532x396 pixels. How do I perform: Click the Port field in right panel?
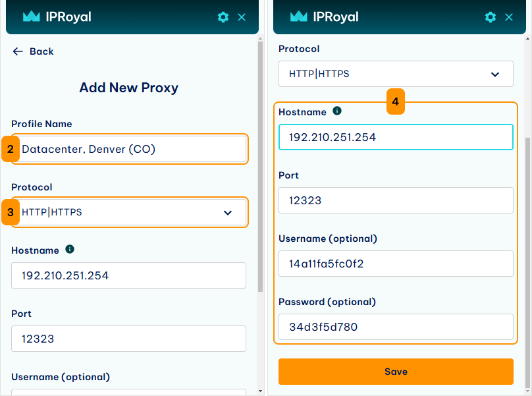[396, 200]
